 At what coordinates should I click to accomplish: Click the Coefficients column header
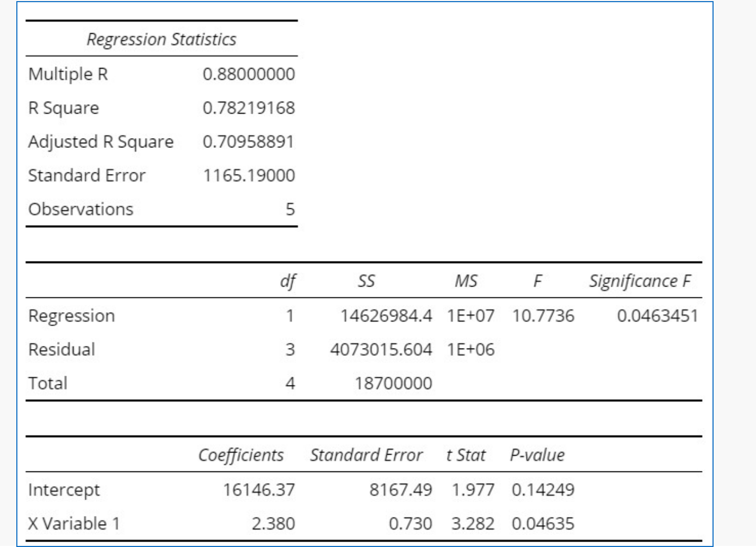pyautogui.click(x=241, y=455)
